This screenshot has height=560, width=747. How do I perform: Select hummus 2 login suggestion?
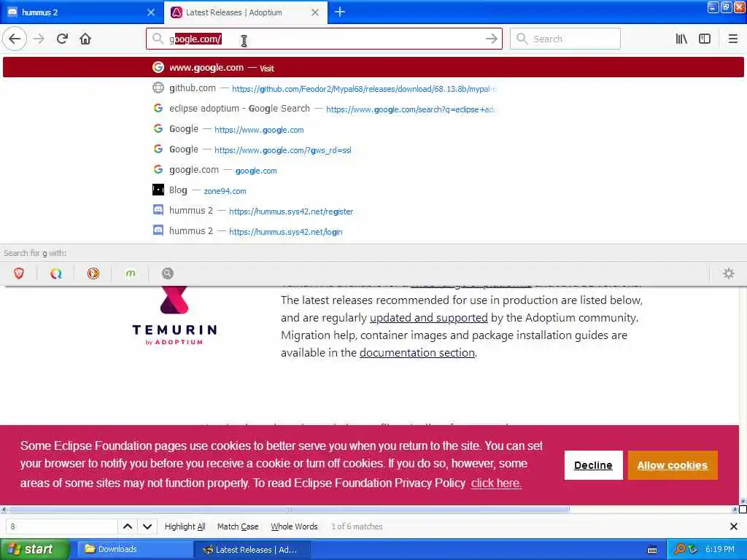pyautogui.click(x=373, y=231)
